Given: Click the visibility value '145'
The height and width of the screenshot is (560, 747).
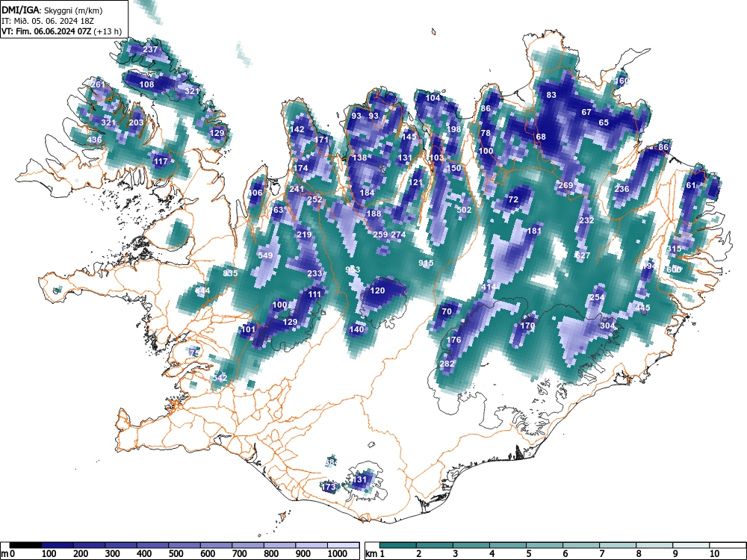Looking at the screenshot, I should [409, 137].
